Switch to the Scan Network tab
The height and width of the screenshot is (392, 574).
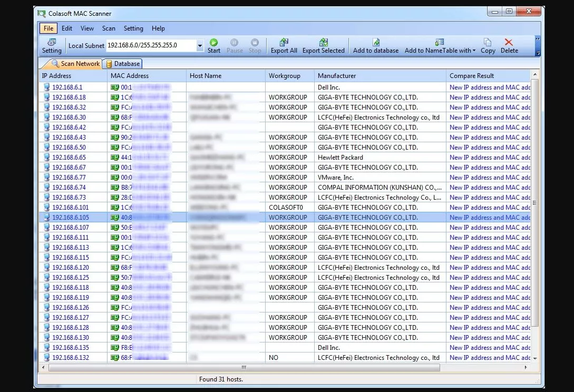(x=75, y=64)
